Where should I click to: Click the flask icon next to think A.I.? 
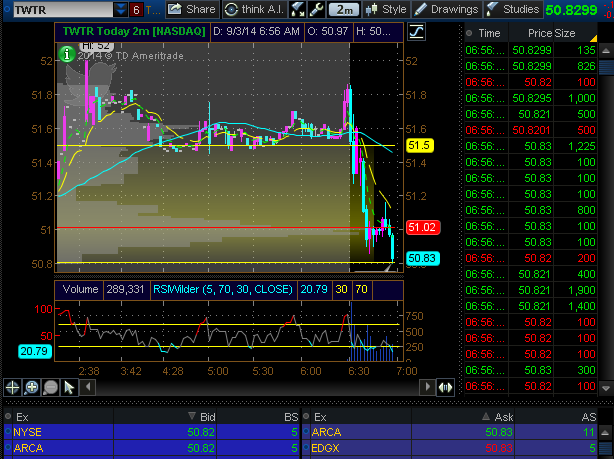pos(298,9)
